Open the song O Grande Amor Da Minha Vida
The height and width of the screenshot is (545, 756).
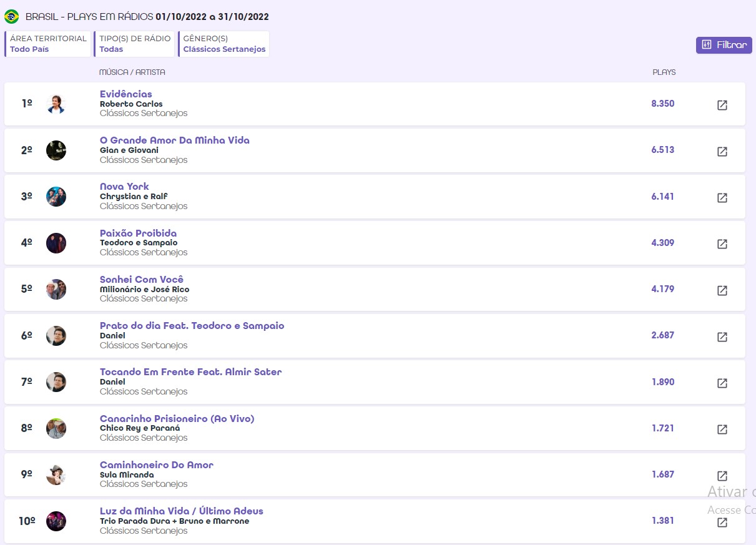(175, 140)
